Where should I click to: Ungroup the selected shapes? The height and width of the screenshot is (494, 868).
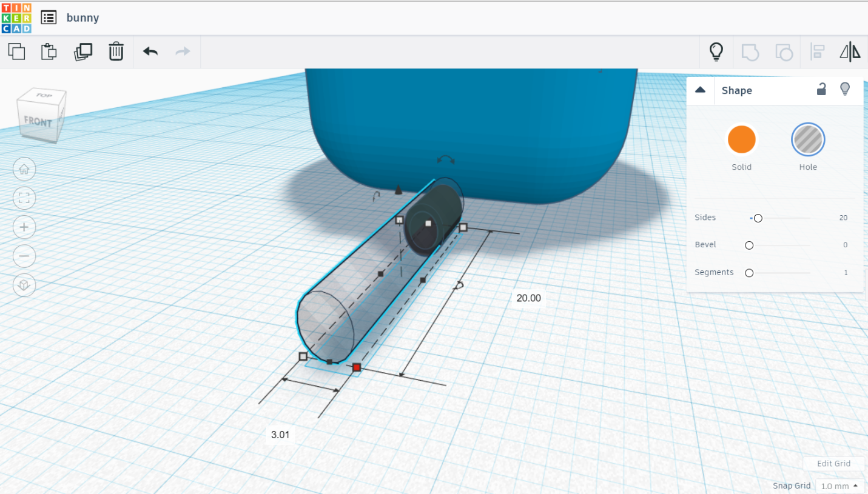point(784,52)
